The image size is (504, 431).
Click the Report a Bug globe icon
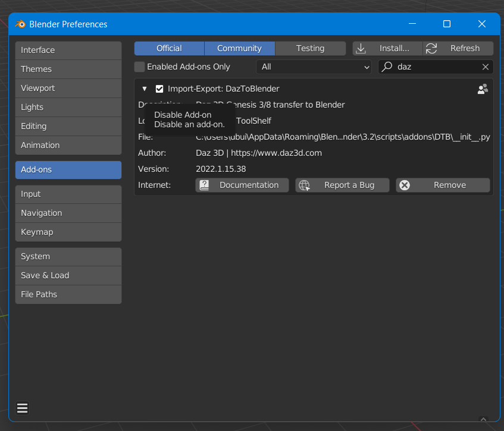point(305,185)
